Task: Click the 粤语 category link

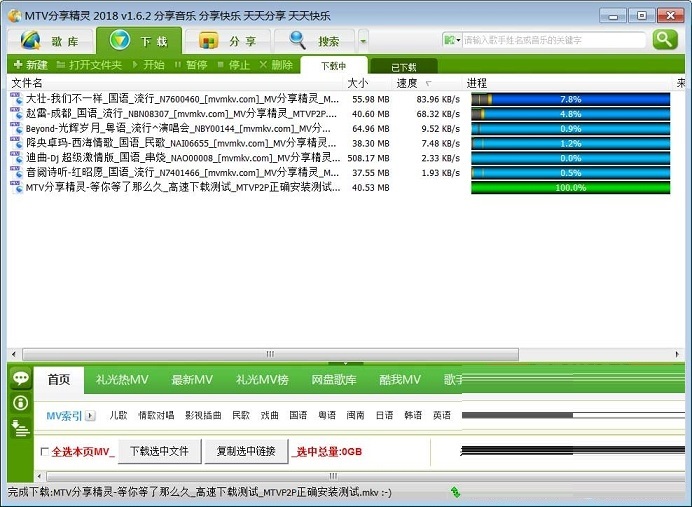Action: point(327,415)
